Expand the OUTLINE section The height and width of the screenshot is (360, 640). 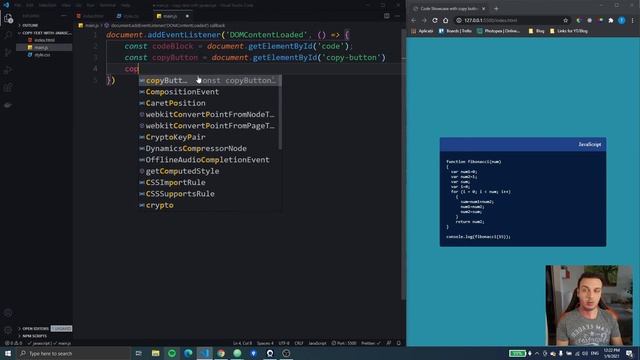click(31, 25)
